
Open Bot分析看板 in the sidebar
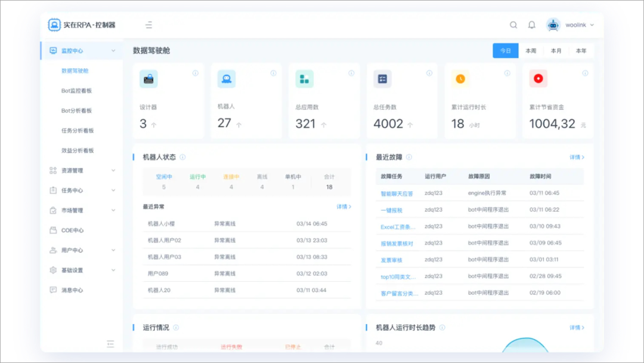tap(76, 110)
